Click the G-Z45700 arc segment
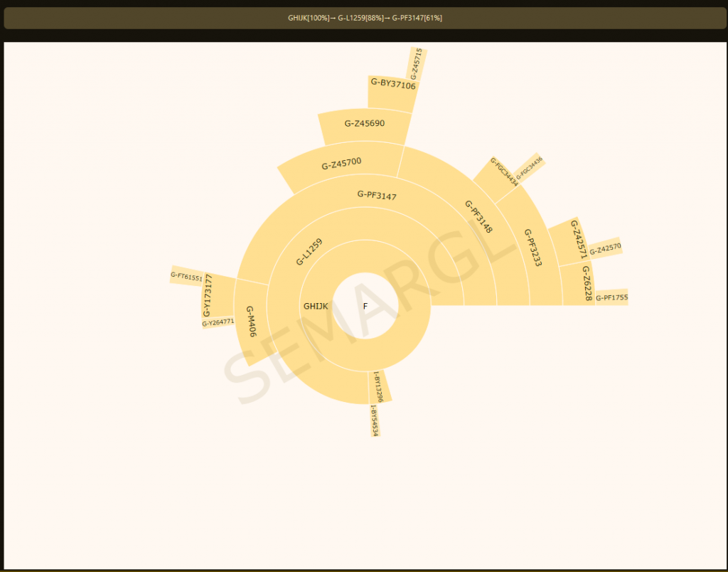 (x=341, y=164)
